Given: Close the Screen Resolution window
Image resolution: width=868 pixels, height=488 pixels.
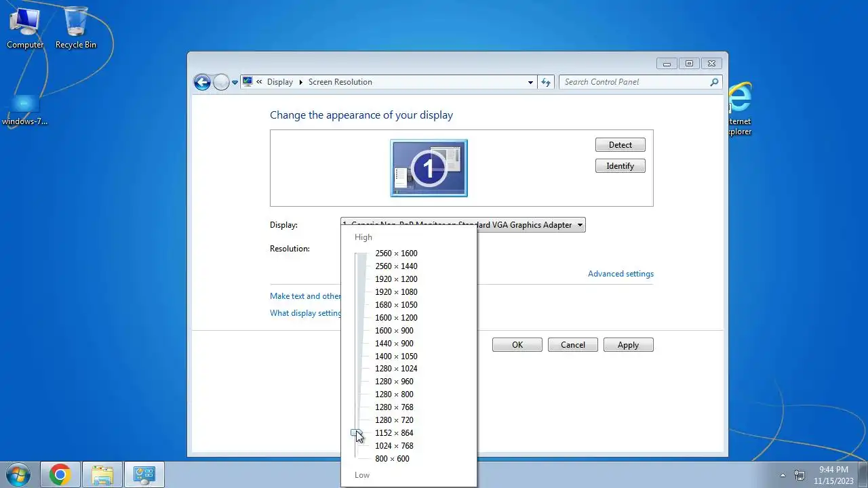Looking at the screenshot, I should pos(711,64).
